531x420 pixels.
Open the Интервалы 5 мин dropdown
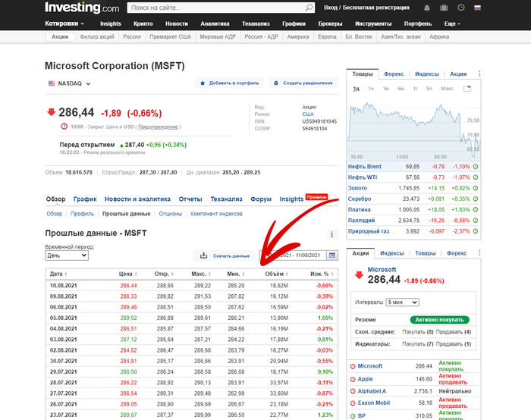pyautogui.click(x=402, y=302)
